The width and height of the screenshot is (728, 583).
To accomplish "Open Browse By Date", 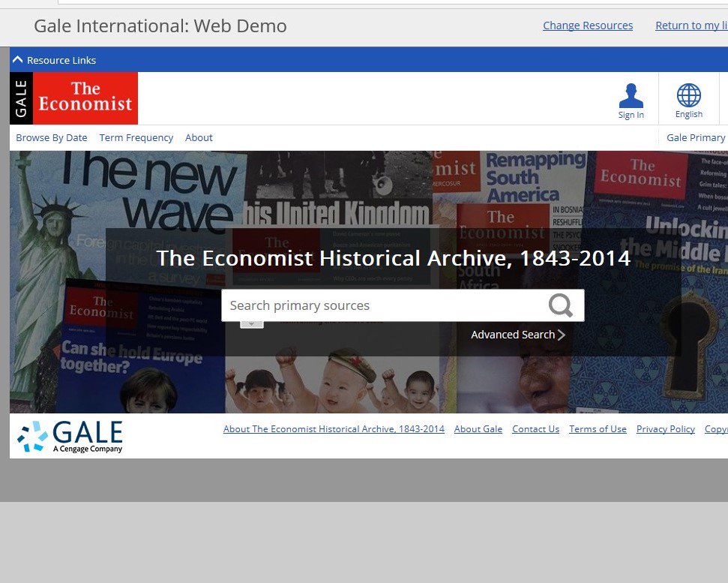I will tap(52, 137).
